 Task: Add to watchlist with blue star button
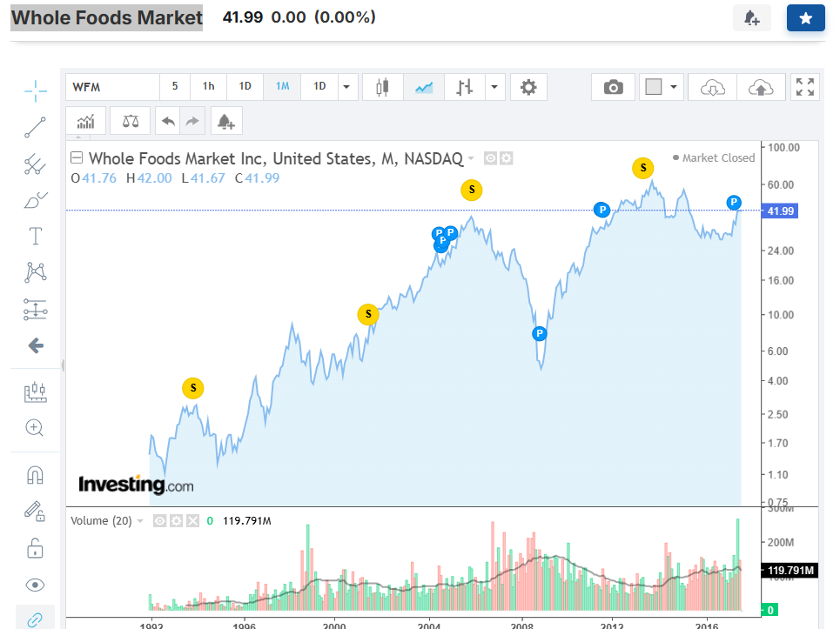coord(806,18)
